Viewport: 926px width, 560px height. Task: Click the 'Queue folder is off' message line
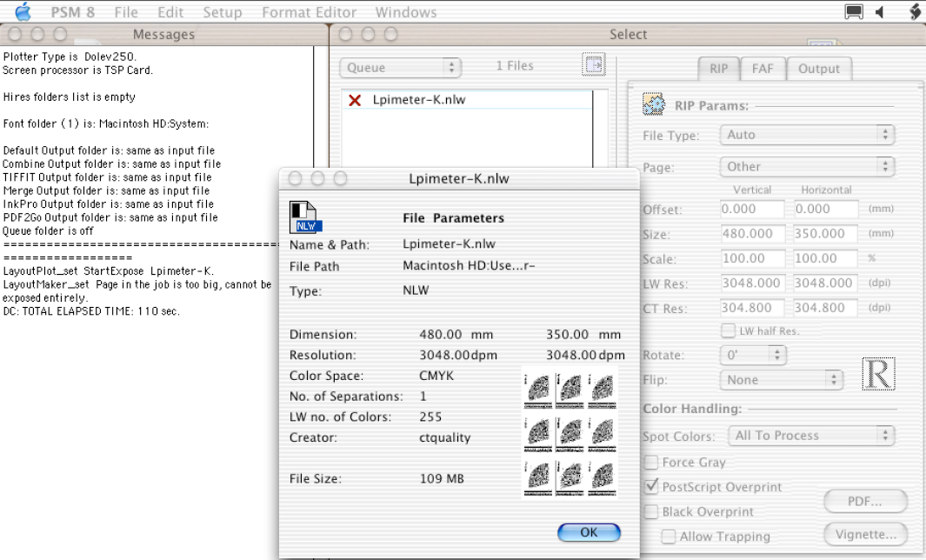48,231
